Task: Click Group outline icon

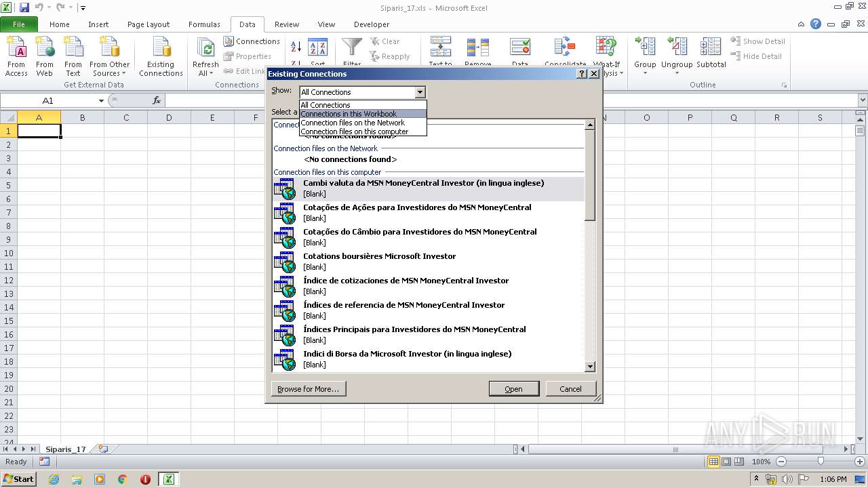Action: (645, 47)
